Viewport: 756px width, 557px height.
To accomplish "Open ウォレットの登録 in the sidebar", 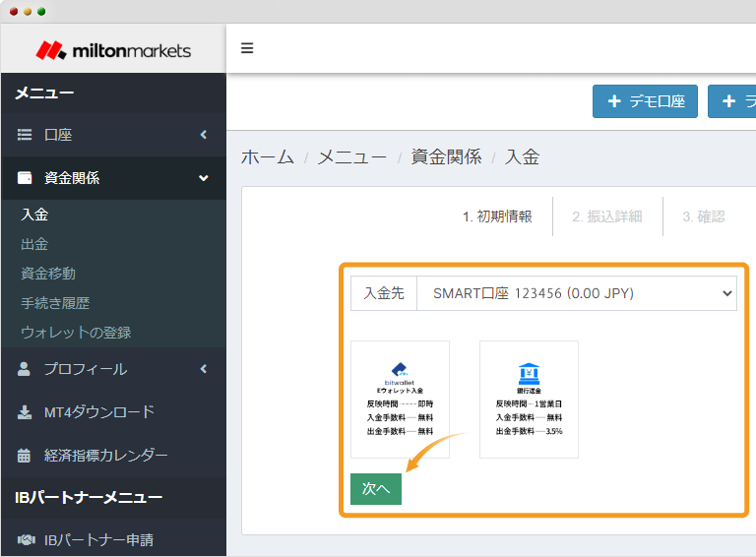I will click(76, 333).
